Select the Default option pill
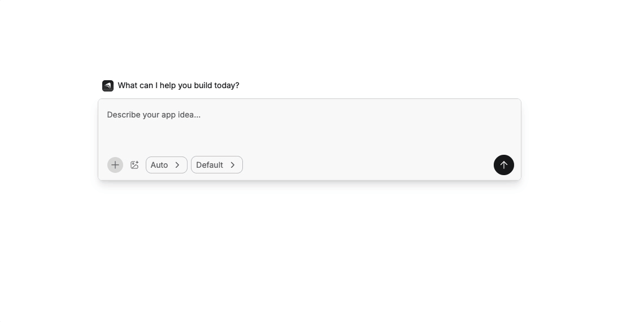 click(x=217, y=165)
